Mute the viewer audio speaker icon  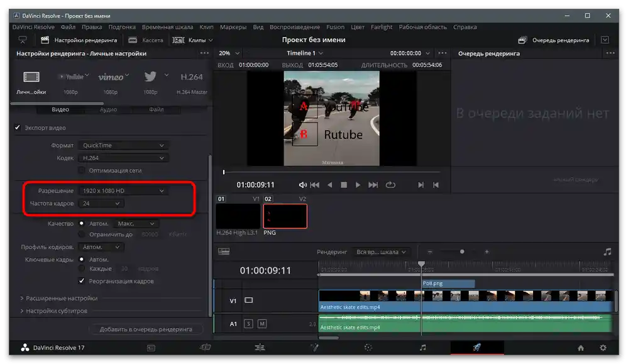coord(302,185)
